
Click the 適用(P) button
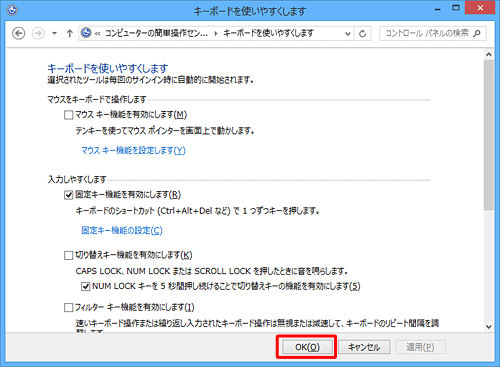tap(420, 347)
